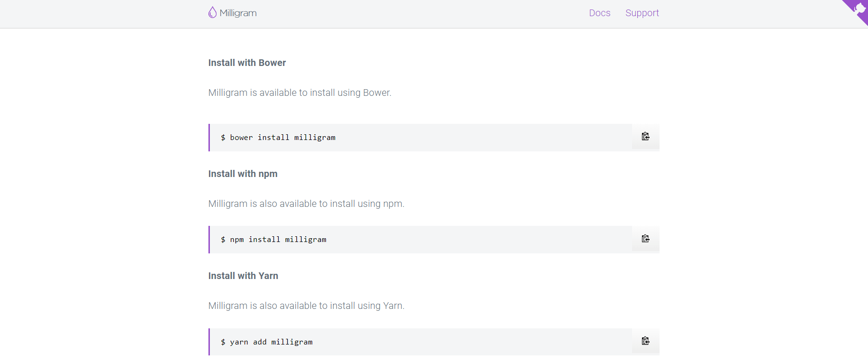Screen dimensions: 868x363
Task: Open the Support menu
Action: [642, 13]
